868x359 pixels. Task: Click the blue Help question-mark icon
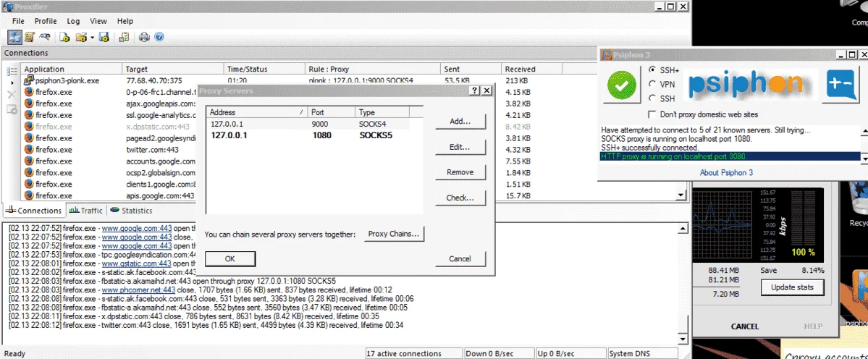(159, 37)
